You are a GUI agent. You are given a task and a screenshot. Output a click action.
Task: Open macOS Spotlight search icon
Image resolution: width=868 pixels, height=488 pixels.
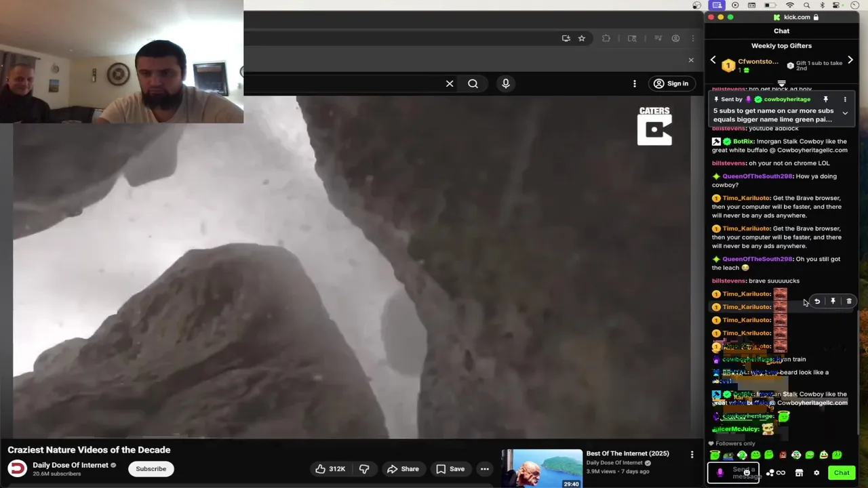[807, 5]
